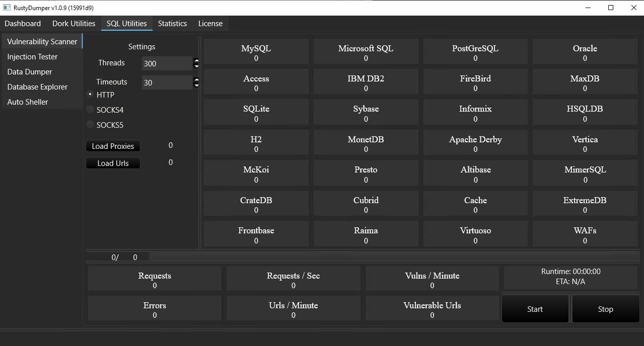Image resolution: width=644 pixels, height=346 pixels.
Task: Click the Load Urls button
Action: coord(113,163)
